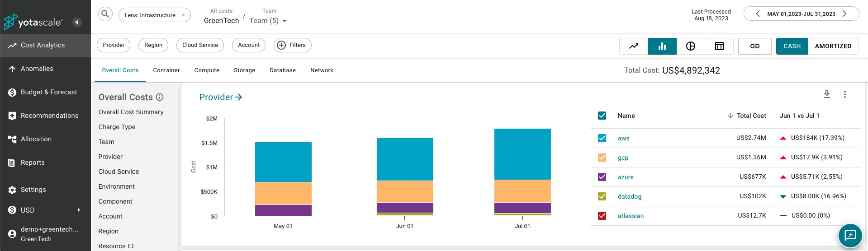The height and width of the screenshot is (251, 868).
Task: Switch to pie chart view
Action: pyautogui.click(x=691, y=46)
